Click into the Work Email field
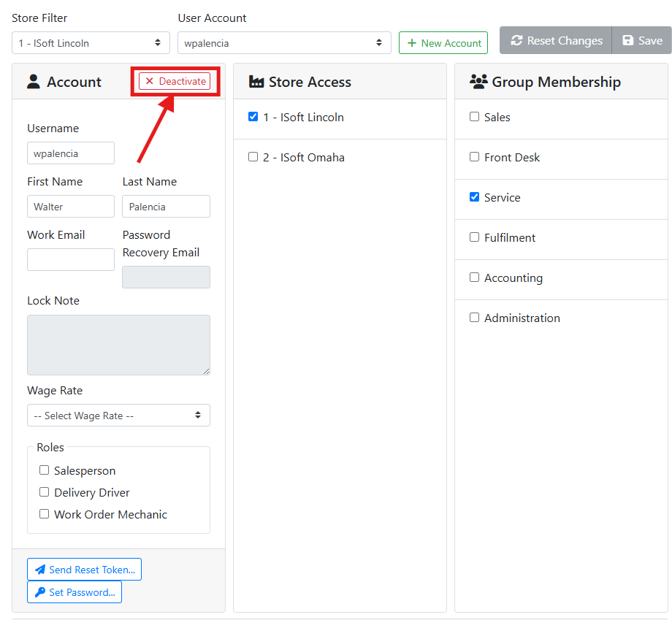 [x=71, y=260]
